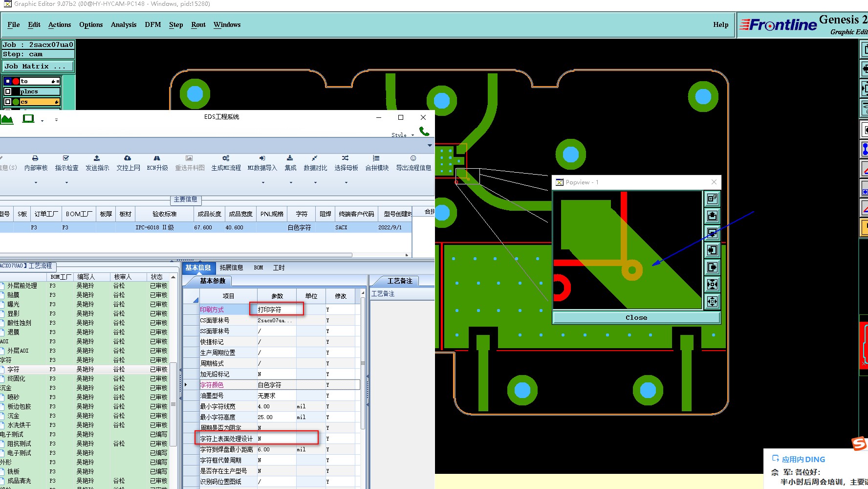Click the 生成MI流程 gears icon

(x=226, y=158)
